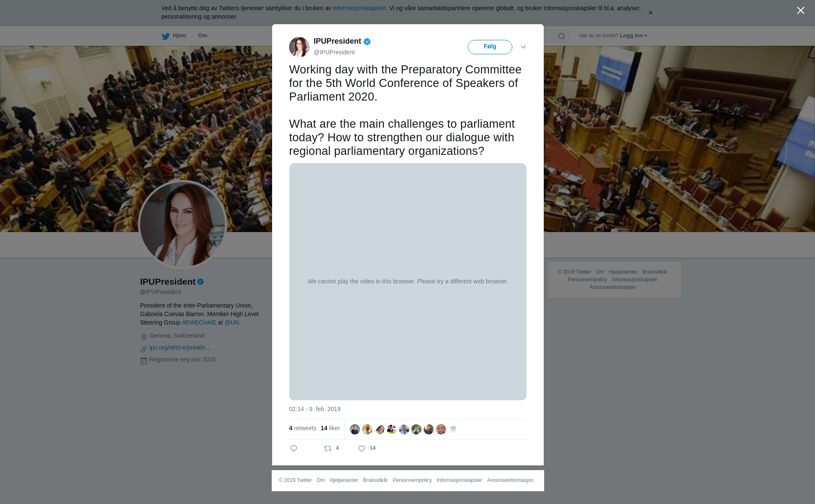View the 4 retweets list

pos(303,428)
